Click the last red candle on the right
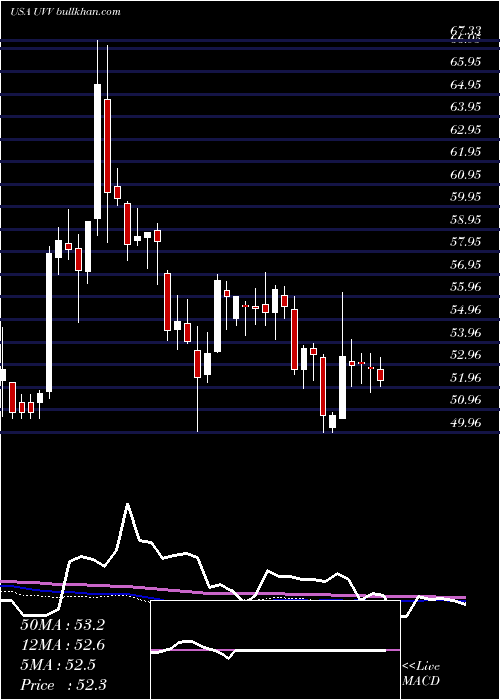This screenshot has width=500, height=700. [x=380, y=375]
